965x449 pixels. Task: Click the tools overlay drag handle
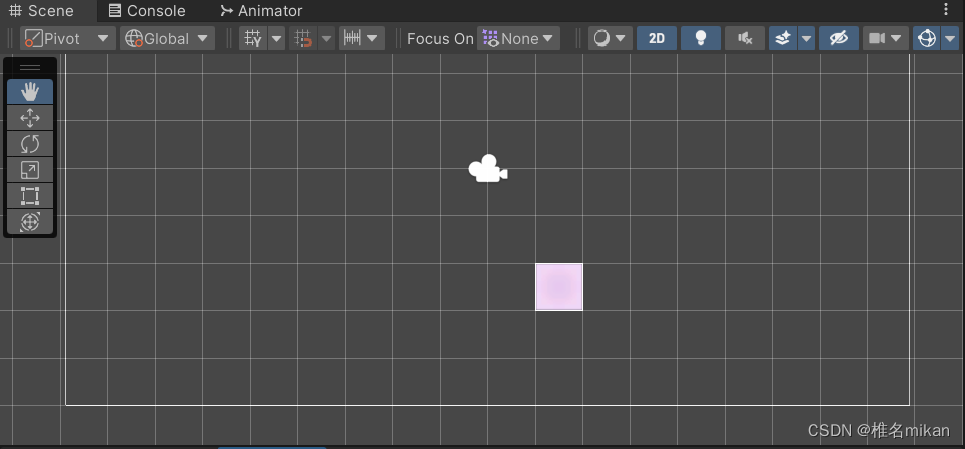pos(30,67)
